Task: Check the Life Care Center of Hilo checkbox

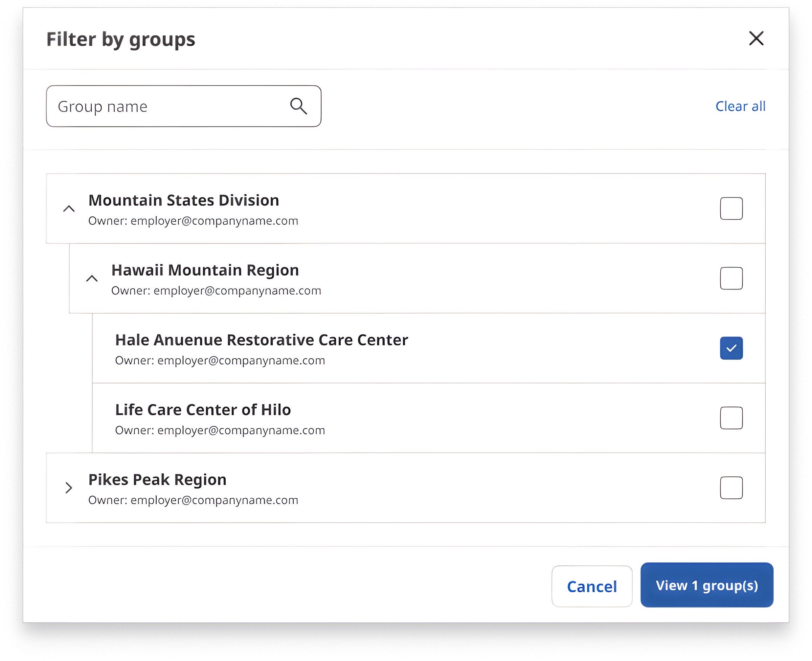Action: (731, 418)
